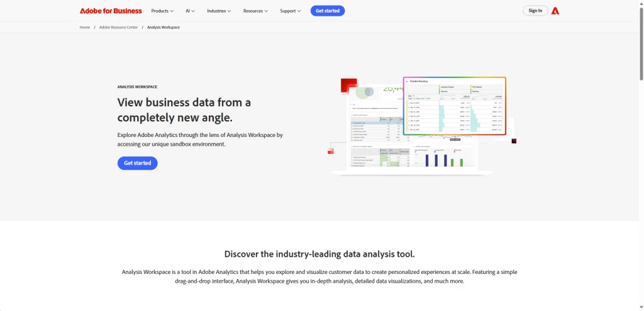
Task: Expand the Industries navigation dropdown
Action: coord(219,11)
